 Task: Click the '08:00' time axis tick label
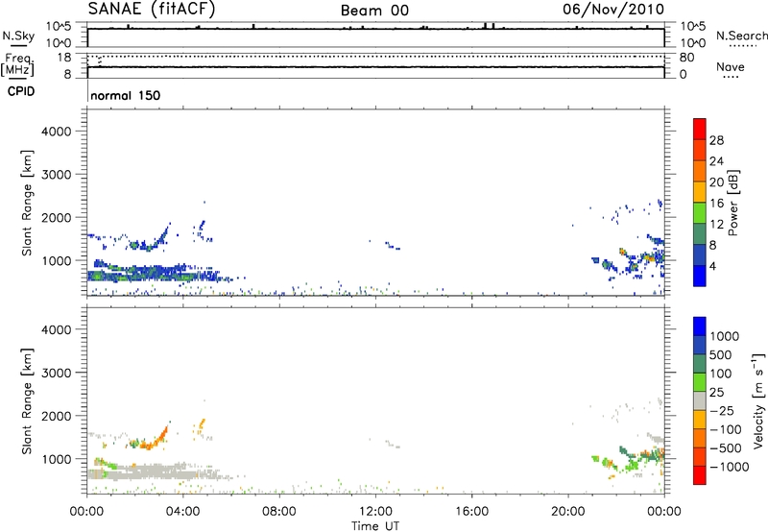(x=279, y=512)
